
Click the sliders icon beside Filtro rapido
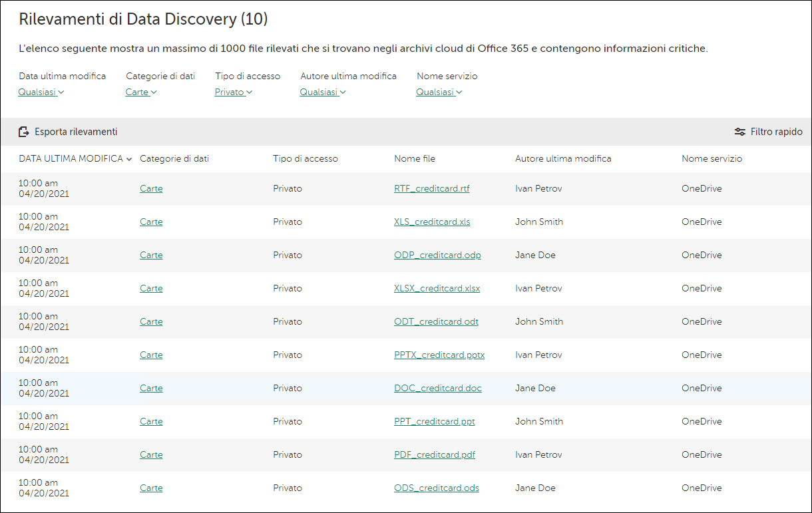740,131
